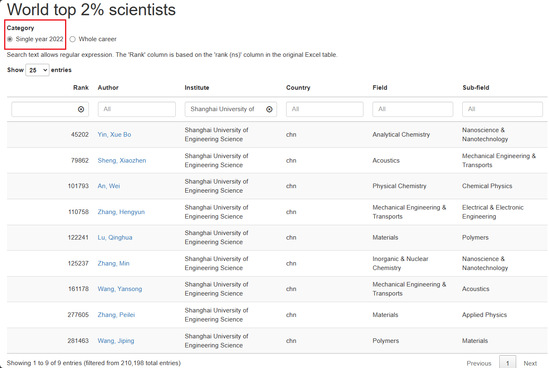This screenshot has height=368, width=549.
Task: Click the Analytical Chemistry field cell
Action: 401,134
